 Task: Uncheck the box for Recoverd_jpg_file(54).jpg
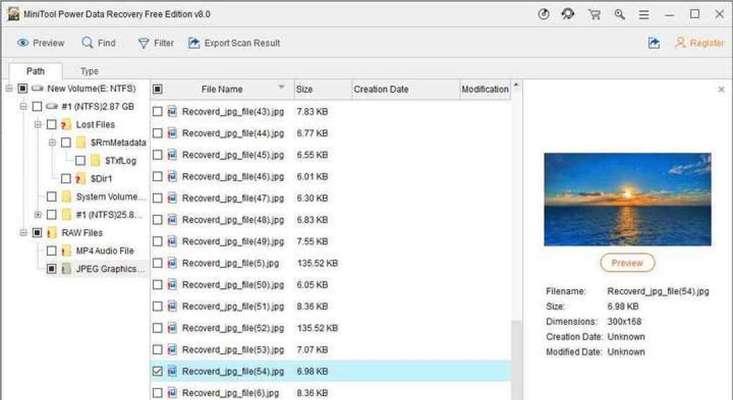click(x=158, y=371)
